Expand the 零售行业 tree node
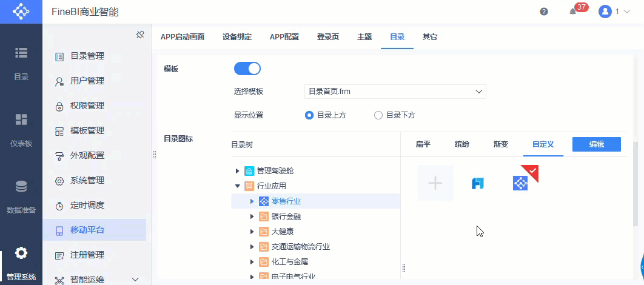This screenshot has height=285, width=644. pos(252,201)
